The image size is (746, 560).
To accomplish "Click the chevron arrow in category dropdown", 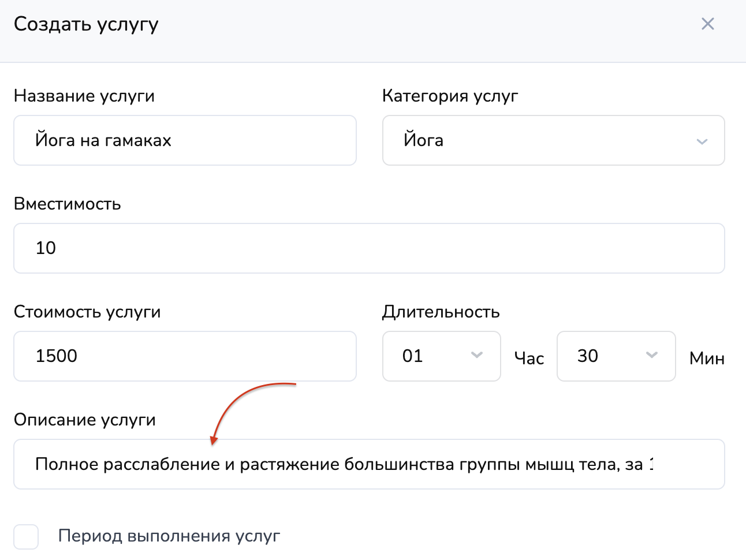I will [x=702, y=141].
